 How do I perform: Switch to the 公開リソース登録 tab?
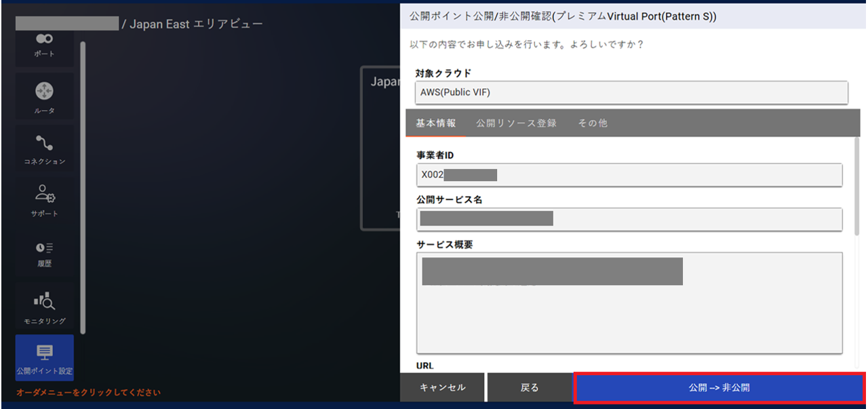point(515,123)
